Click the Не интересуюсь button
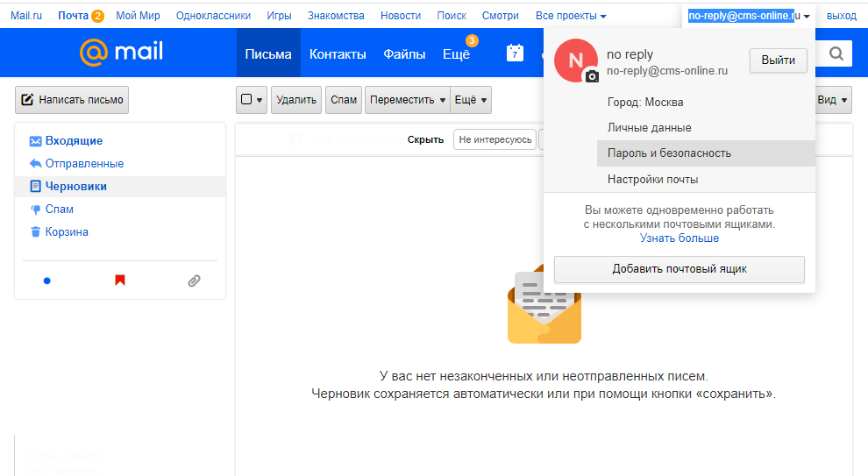This screenshot has width=868, height=476. point(494,139)
